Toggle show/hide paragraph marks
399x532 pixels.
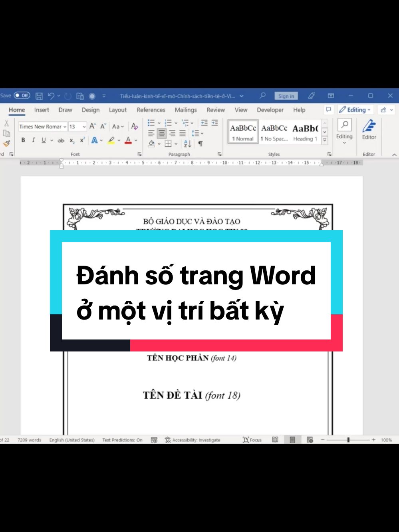coord(201,143)
